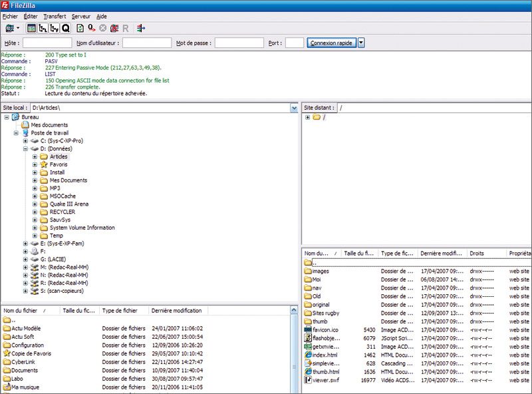Open directory comparison filter icon

pos(141,28)
